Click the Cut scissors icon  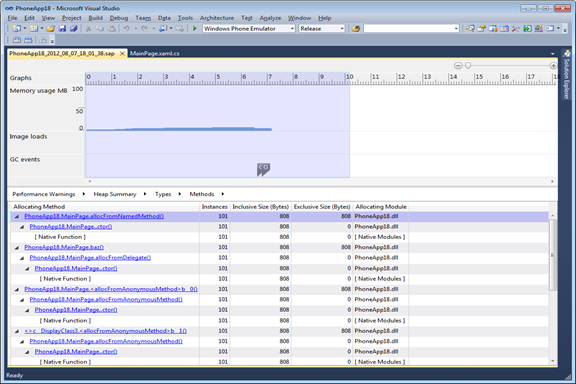click(x=88, y=28)
